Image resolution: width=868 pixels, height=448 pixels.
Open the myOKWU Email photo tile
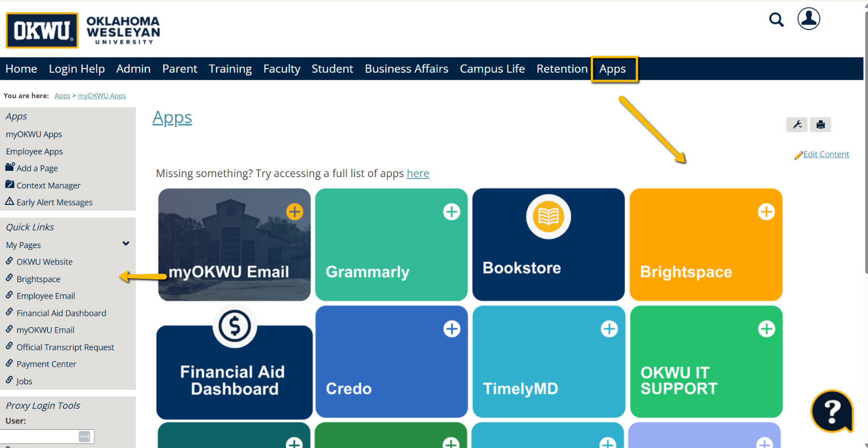(235, 245)
